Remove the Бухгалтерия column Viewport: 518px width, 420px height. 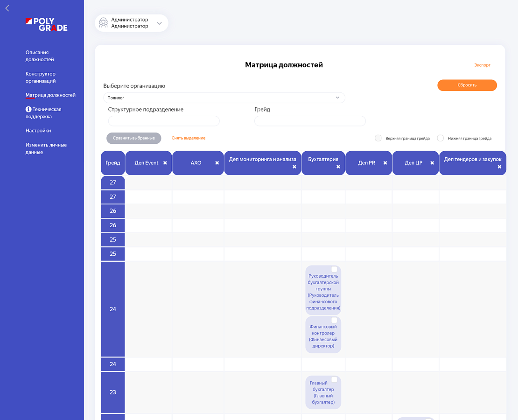[338, 167]
